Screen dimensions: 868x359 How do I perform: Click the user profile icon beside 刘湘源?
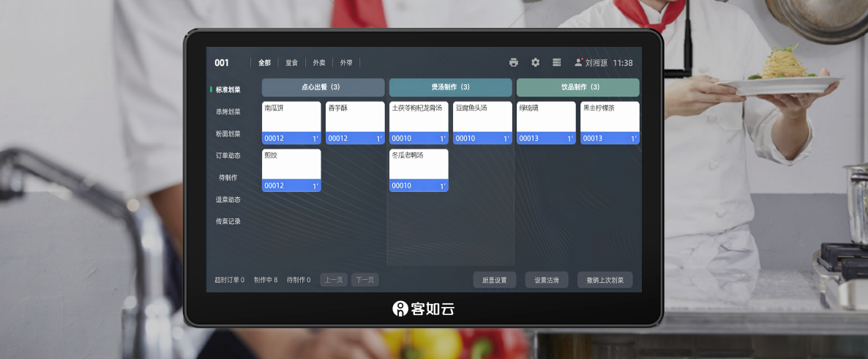(579, 63)
